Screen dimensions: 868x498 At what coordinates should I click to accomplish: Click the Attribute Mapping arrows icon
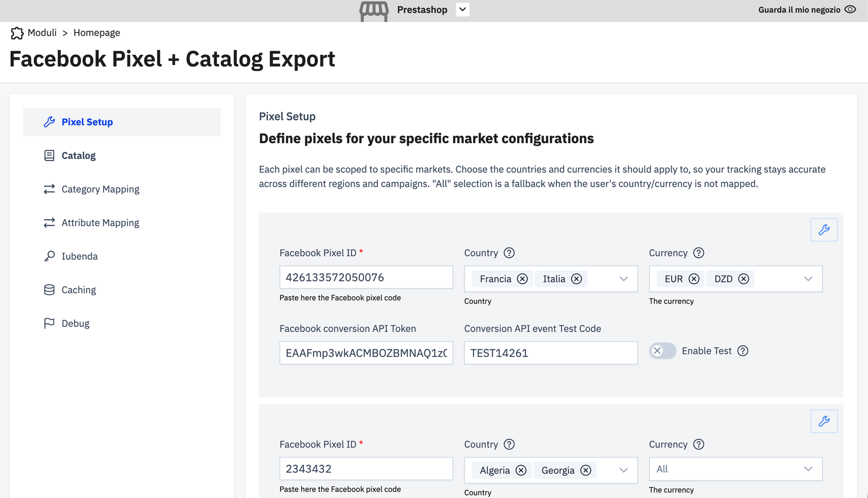click(x=49, y=223)
